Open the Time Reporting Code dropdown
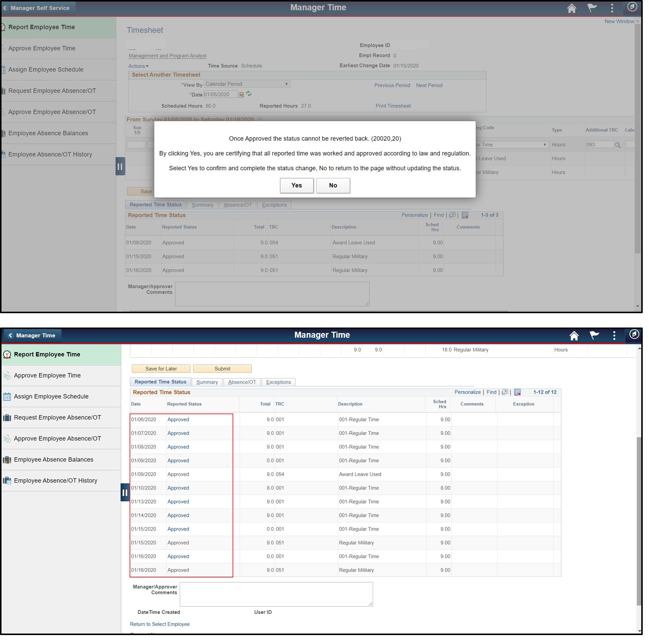This screenshot has height=644, width=649. 545,144
